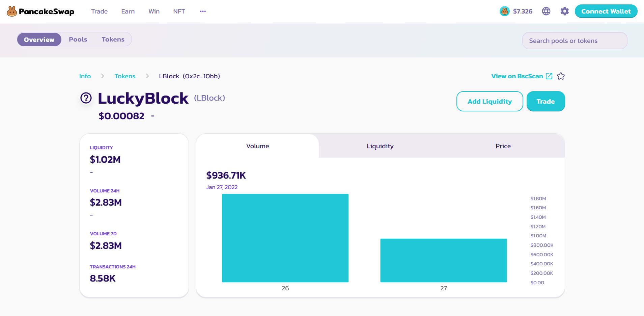The height and width of the screenshot is (316, 644).
Task: Click the $936.71K volume value
Action: (x=226, y=176)
